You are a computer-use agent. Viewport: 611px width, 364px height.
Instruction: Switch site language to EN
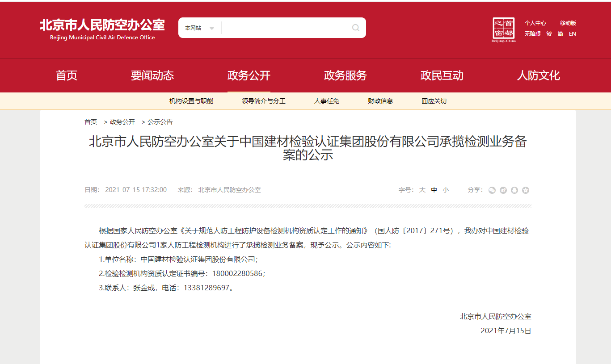point(572,34)
